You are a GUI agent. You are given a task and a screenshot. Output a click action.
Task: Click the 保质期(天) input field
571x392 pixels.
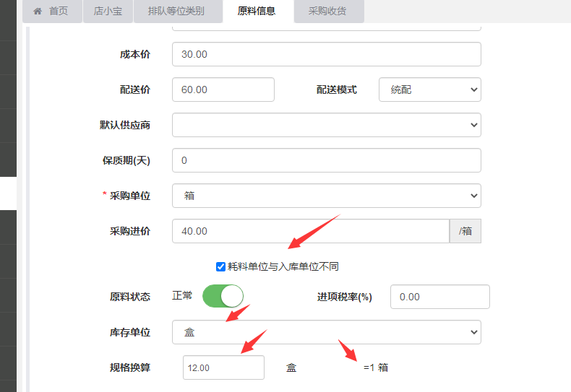326,160
